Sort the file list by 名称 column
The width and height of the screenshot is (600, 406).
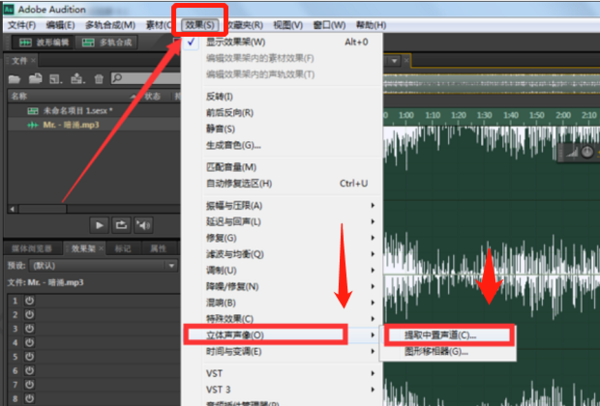[19, 96]
